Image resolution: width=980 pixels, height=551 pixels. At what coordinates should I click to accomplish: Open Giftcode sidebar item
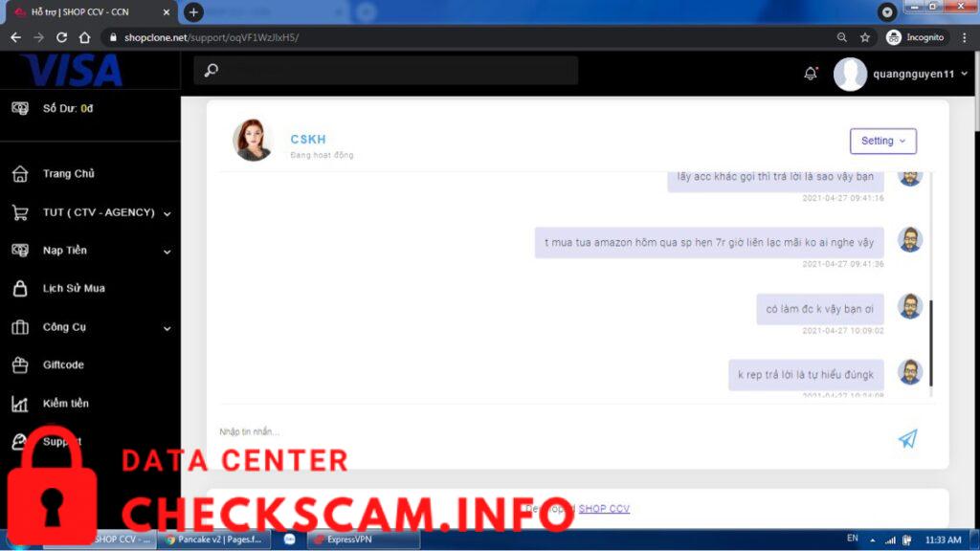63,364
